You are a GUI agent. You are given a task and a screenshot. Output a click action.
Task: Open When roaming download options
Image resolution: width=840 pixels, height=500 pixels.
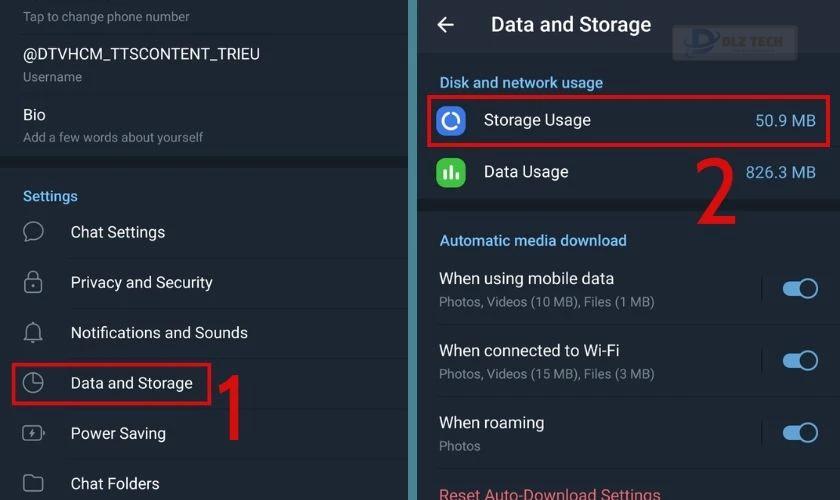595,433
